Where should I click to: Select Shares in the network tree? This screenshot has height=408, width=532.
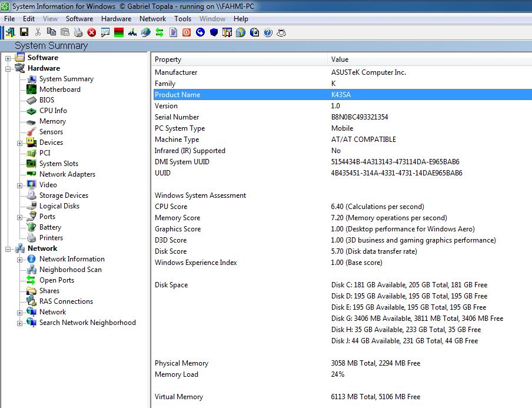coord(49,291)
